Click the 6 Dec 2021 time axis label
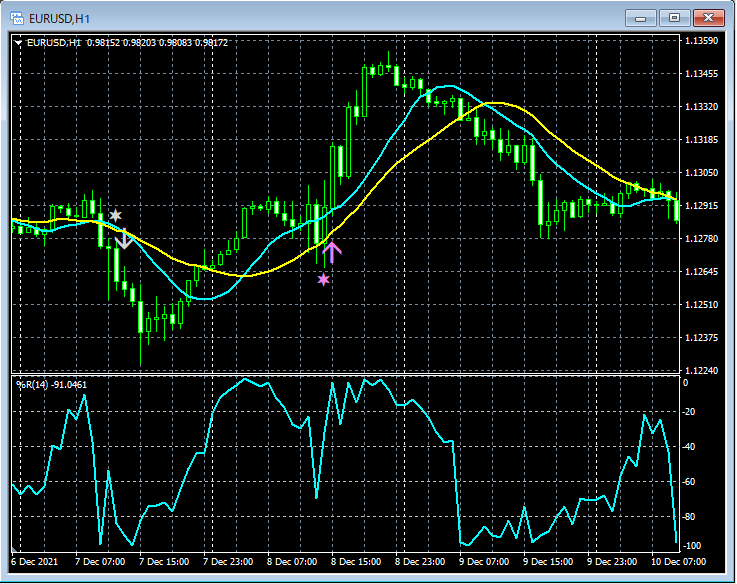This screenshot has height=584, width=737. (34, 562)
